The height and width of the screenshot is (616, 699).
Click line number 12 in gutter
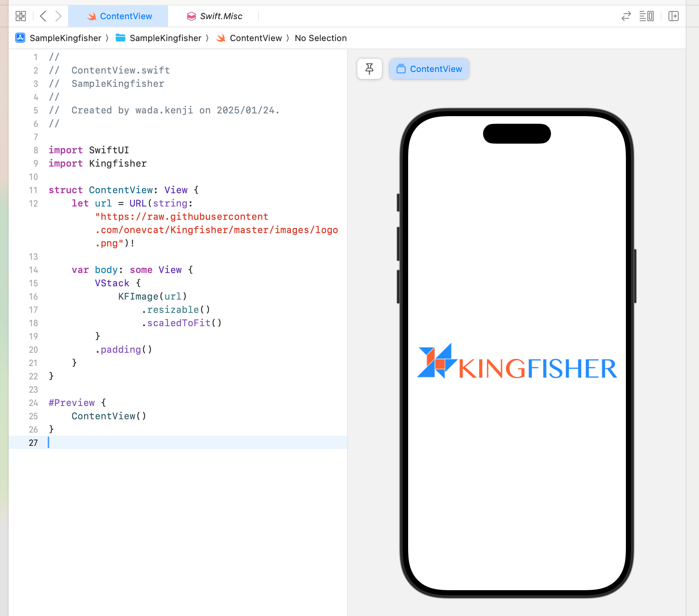coord(33,203)
